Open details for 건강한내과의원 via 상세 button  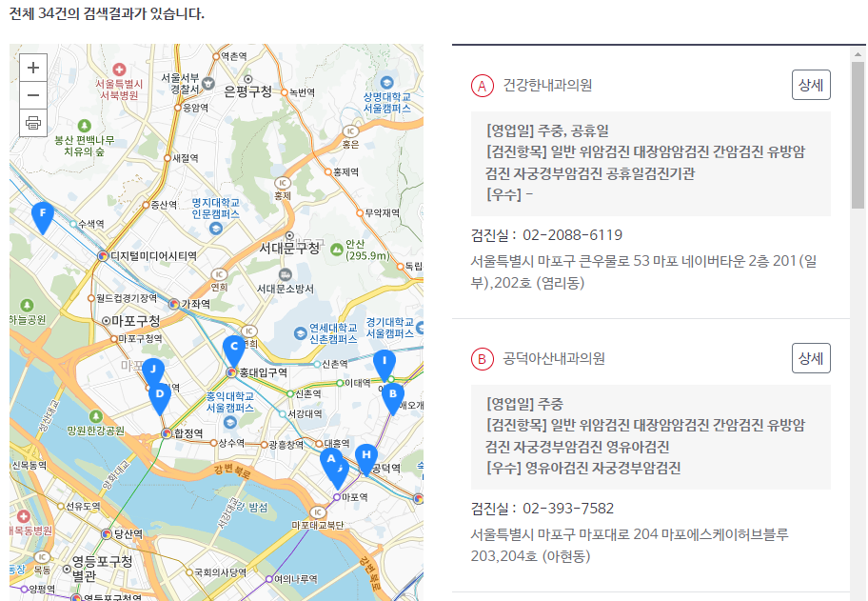(x=811, y=85)
